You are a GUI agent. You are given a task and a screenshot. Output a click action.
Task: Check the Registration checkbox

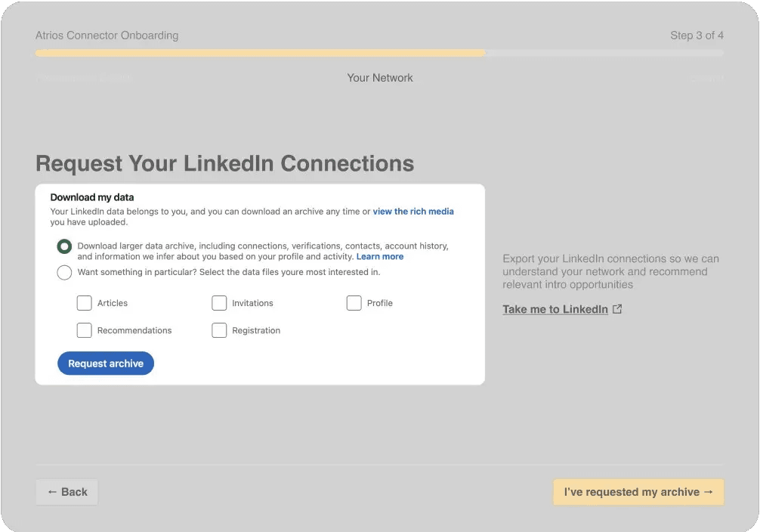[219, 330]
